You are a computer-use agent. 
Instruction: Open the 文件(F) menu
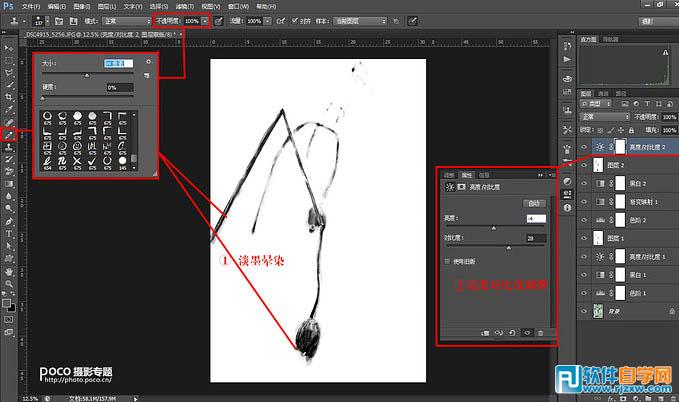point(31,6)
